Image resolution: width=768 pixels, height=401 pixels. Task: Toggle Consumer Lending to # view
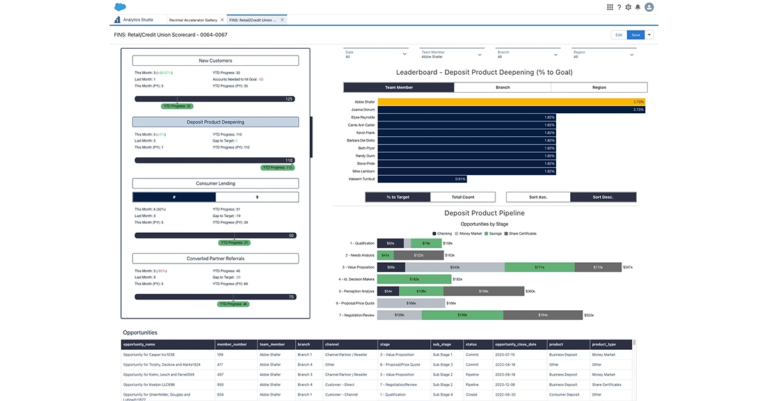pyautogui.click(x=174, y=197)
